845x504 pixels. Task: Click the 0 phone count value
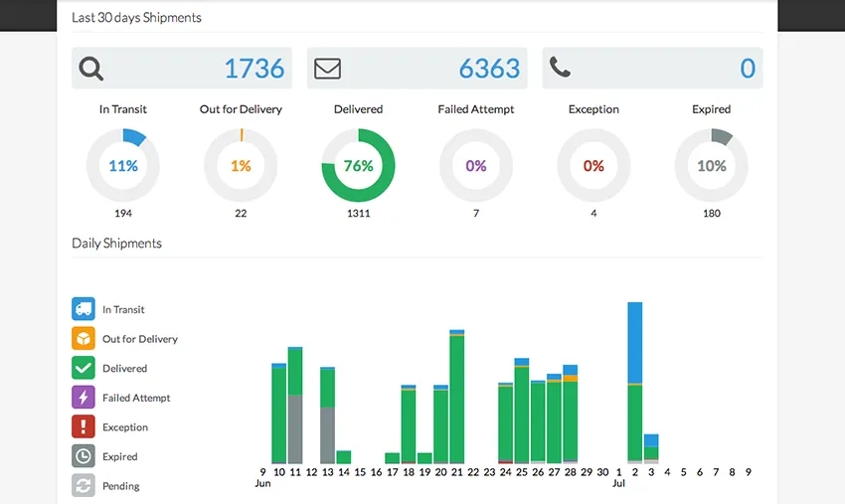pyautogui.click(x=748, y=69)
